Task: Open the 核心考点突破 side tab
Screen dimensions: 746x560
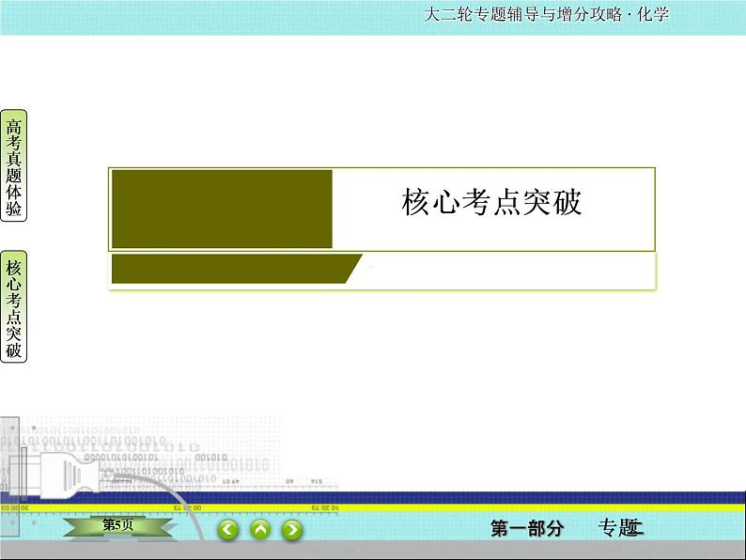Action: point(14,307)
